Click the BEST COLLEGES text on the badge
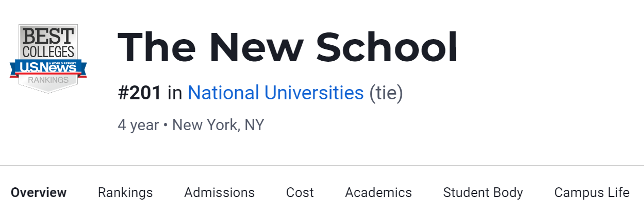 [48, 43]
